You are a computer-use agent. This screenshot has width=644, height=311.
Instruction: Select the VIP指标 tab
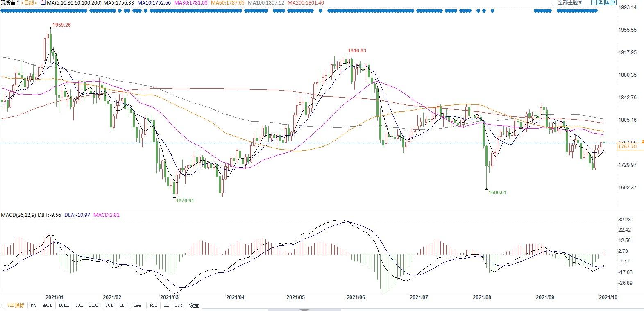[x=16, y=305]
